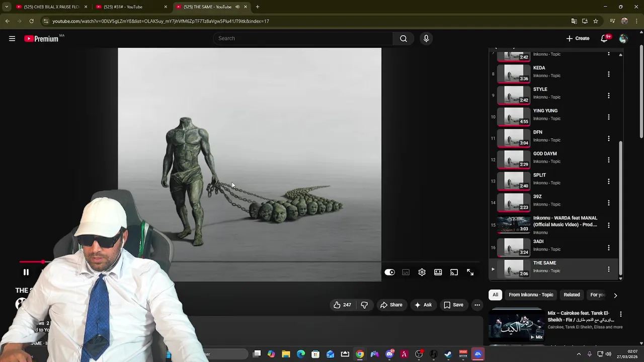Pause the playing video
Screen dimensions: 644x362
[x=26, y=272]
